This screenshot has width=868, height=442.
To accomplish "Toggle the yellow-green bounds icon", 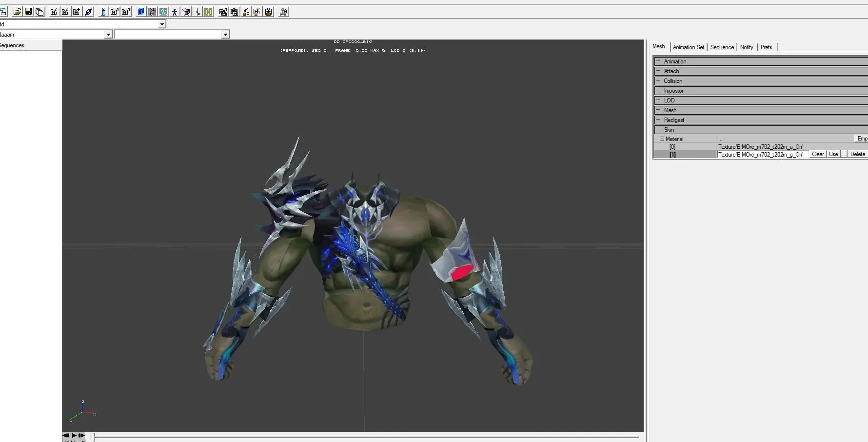I will click(x=209, y=12).
